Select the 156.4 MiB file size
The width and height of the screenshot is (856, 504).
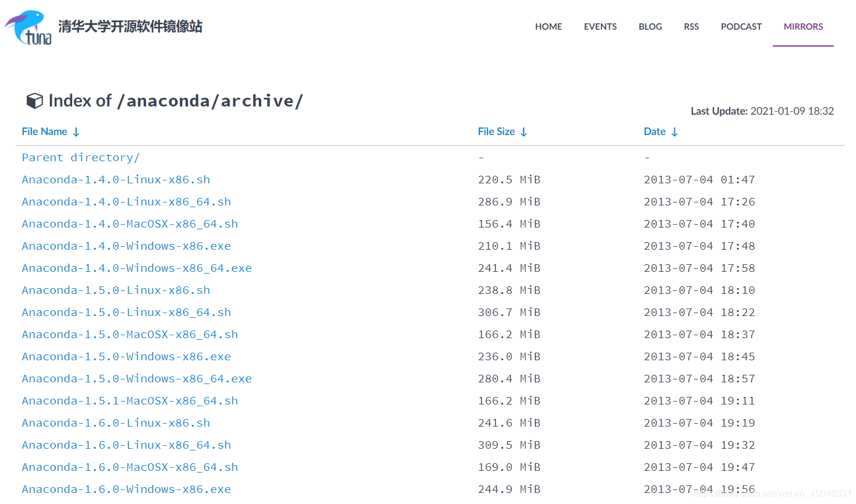(509, 224)
